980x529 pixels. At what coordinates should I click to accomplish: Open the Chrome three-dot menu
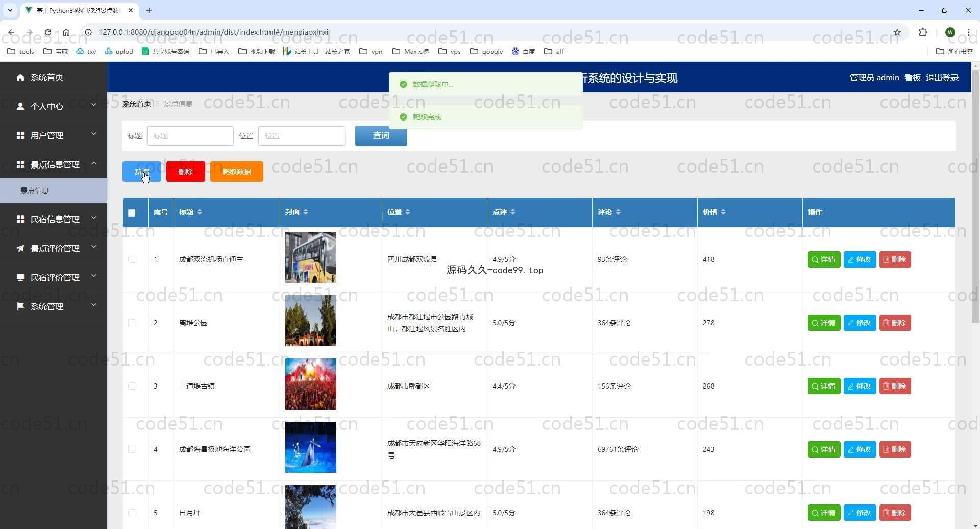(x=968, y=32)
